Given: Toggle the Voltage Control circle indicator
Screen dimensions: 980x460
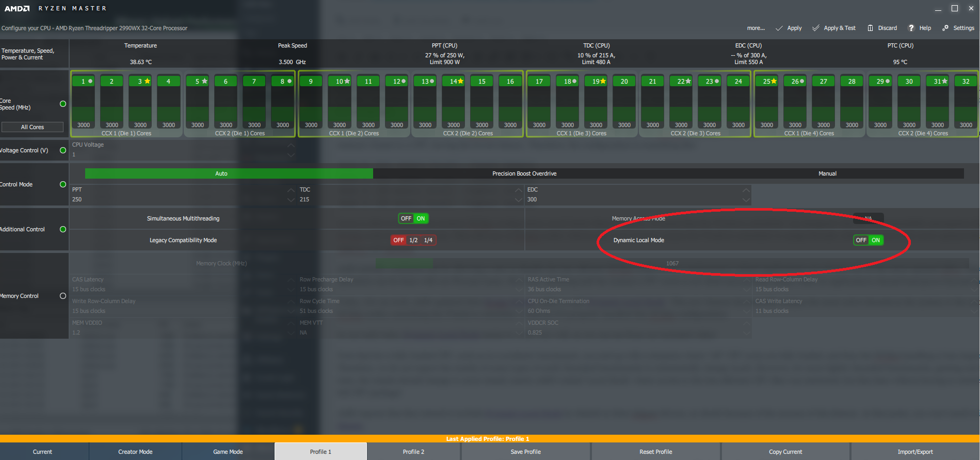Looking at the screenshot, I should 63,150.
